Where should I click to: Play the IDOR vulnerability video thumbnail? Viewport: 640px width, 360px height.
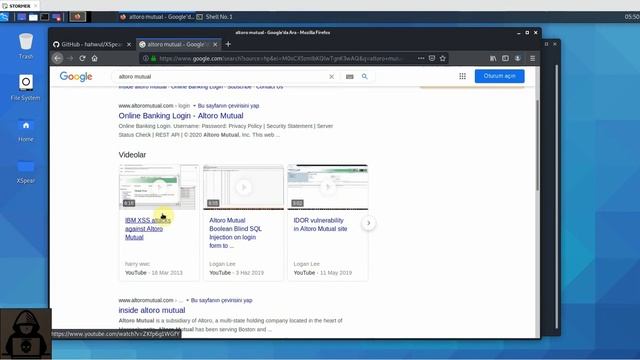pos(328,187)
